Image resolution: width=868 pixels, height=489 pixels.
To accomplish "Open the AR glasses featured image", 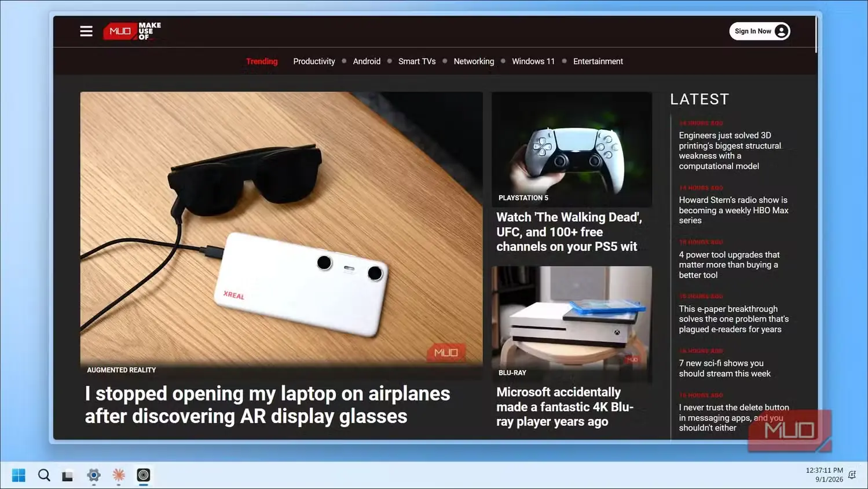I will pos(281,228).
